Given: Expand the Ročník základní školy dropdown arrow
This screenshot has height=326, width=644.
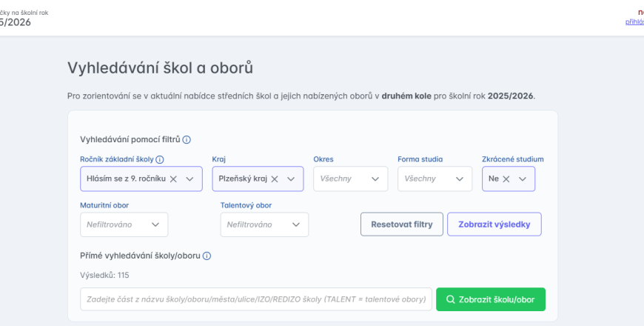Looking at the screenshot, I should (189, 179).
